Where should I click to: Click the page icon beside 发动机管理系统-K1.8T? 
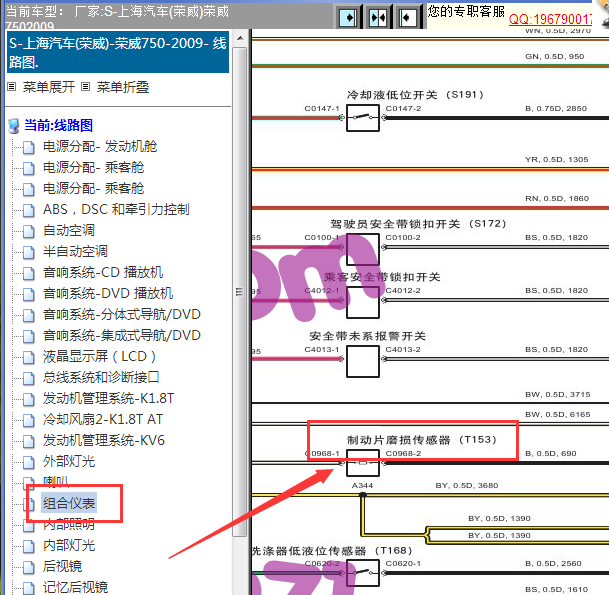coord(28,399)
